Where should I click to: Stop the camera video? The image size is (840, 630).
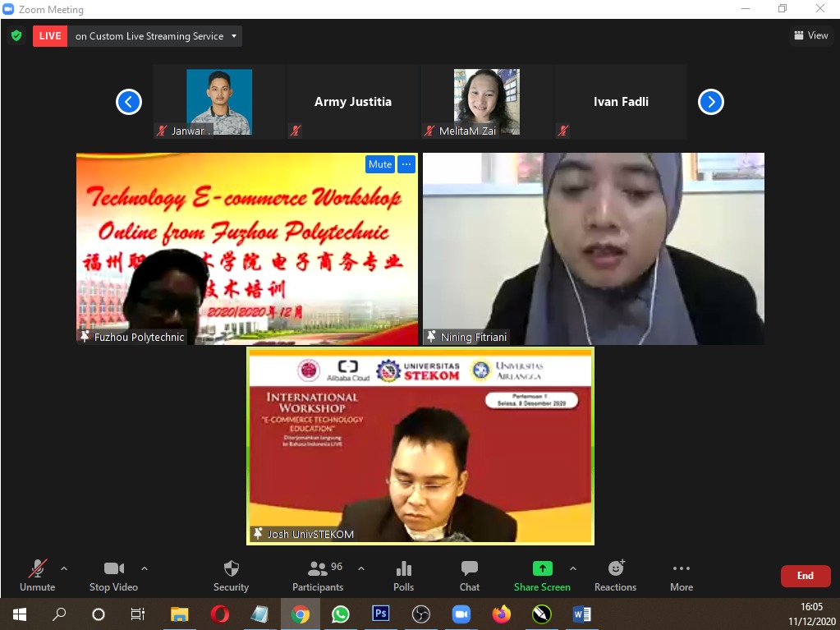point(113,576)
